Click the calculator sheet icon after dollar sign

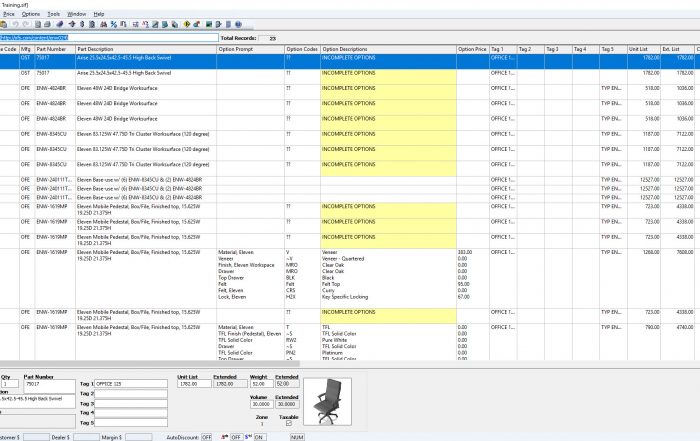click(x=92, y=25)
